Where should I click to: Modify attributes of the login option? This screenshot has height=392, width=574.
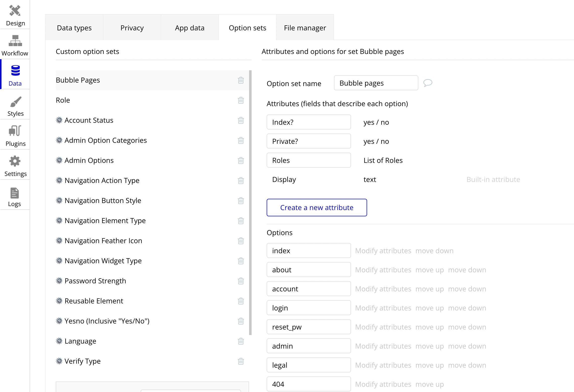tap(383, 308)
